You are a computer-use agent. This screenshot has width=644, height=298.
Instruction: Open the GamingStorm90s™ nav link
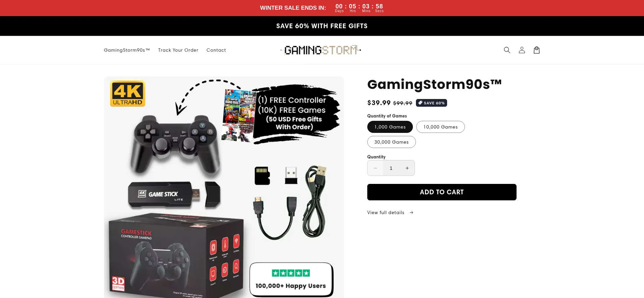click(127, 50)
